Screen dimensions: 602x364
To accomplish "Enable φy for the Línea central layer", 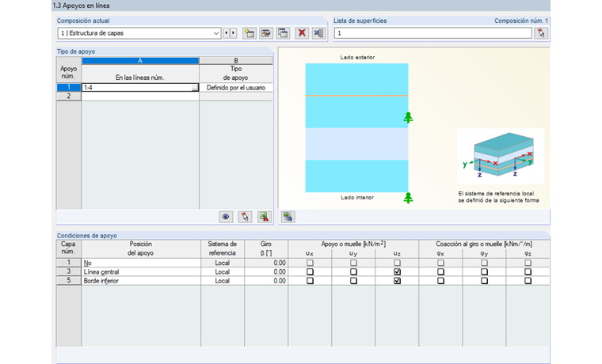I will click(x=484, y=272).
